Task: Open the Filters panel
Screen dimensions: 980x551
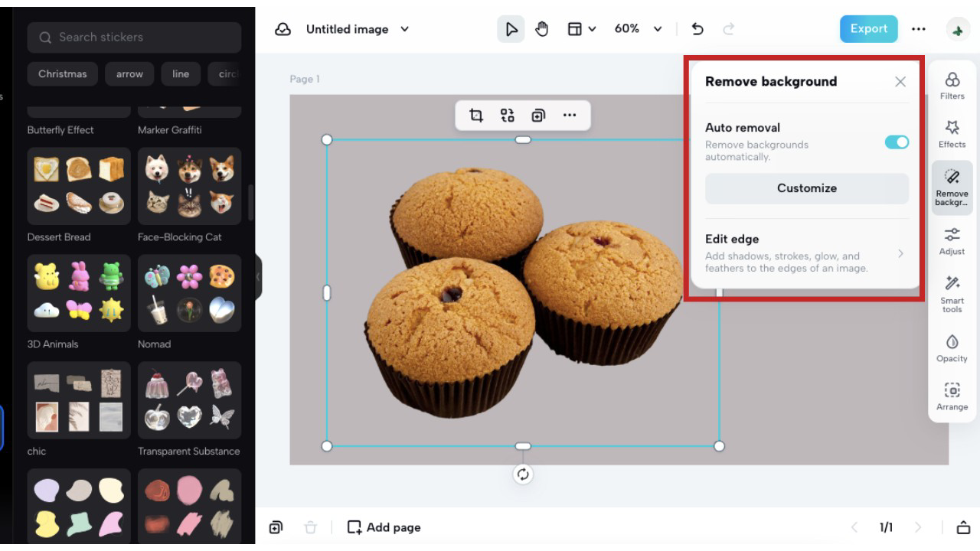Action: coord(952,86)
